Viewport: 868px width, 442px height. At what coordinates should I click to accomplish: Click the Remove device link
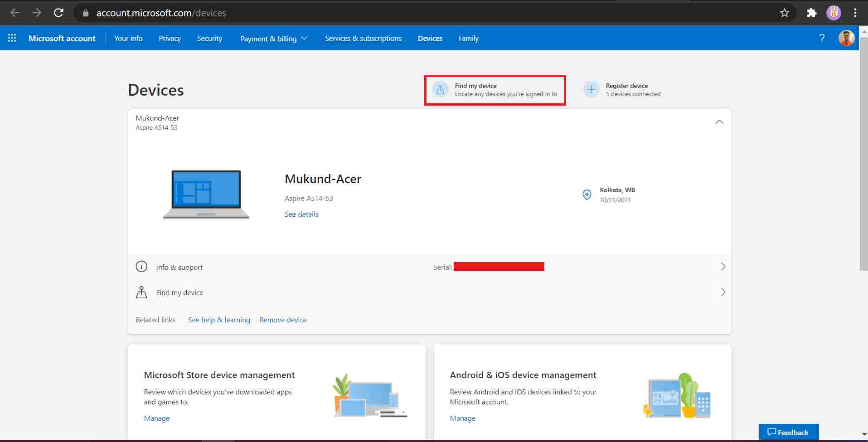coord(283,320)
